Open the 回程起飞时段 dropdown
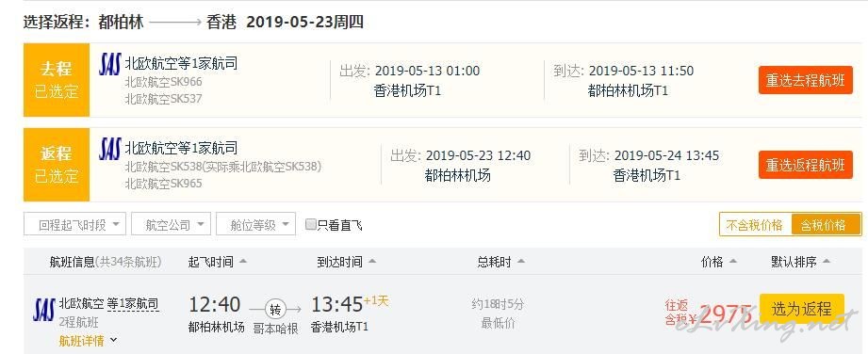 74,225
